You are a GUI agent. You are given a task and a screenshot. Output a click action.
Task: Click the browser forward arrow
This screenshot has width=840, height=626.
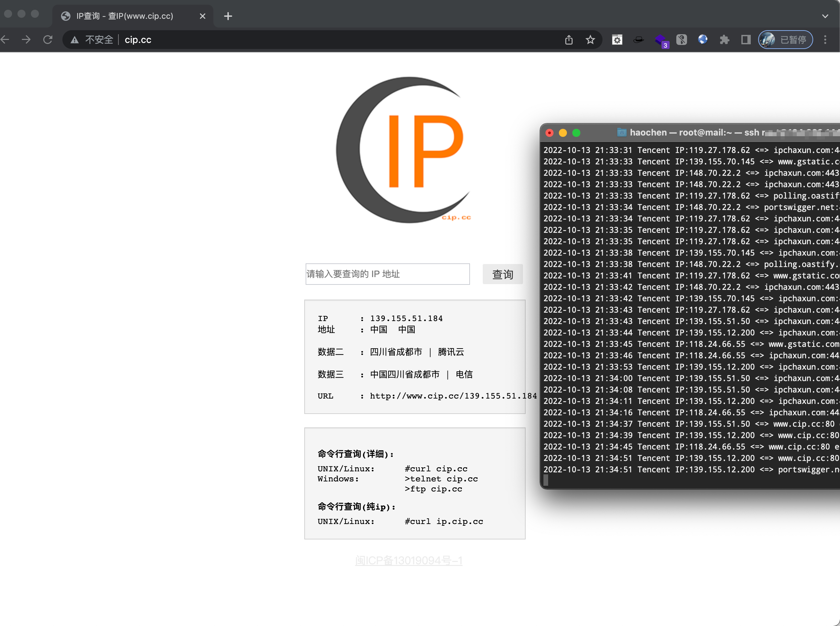(x=26, y=40)
